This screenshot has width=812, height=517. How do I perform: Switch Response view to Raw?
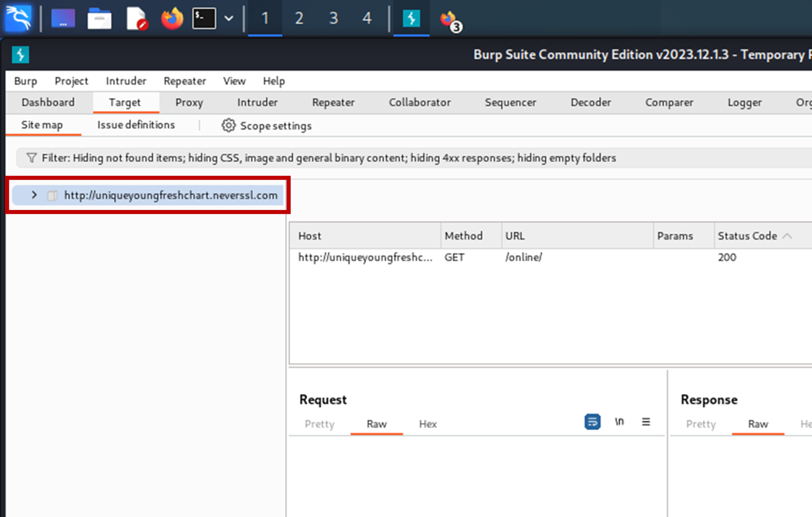point(758,424)
